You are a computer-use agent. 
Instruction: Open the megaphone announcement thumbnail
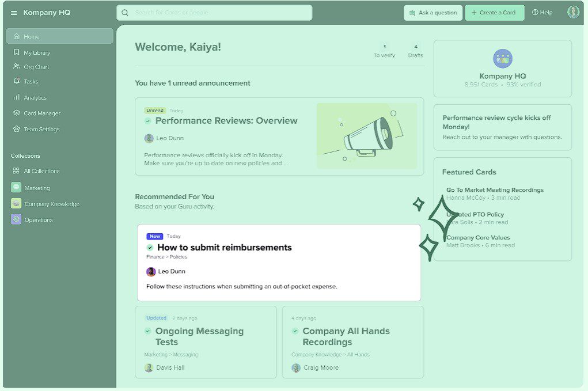click(366, 136)
